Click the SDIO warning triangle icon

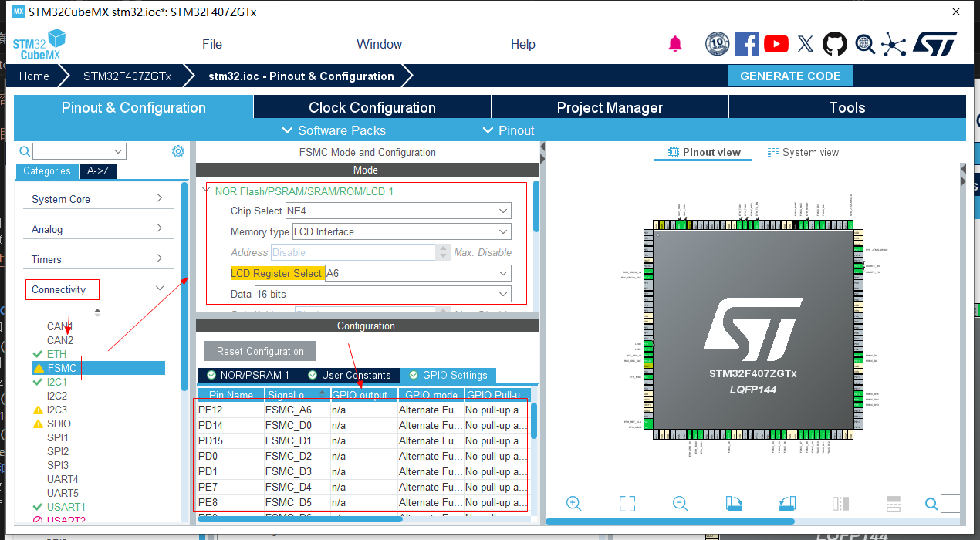[x=38, y=424]
